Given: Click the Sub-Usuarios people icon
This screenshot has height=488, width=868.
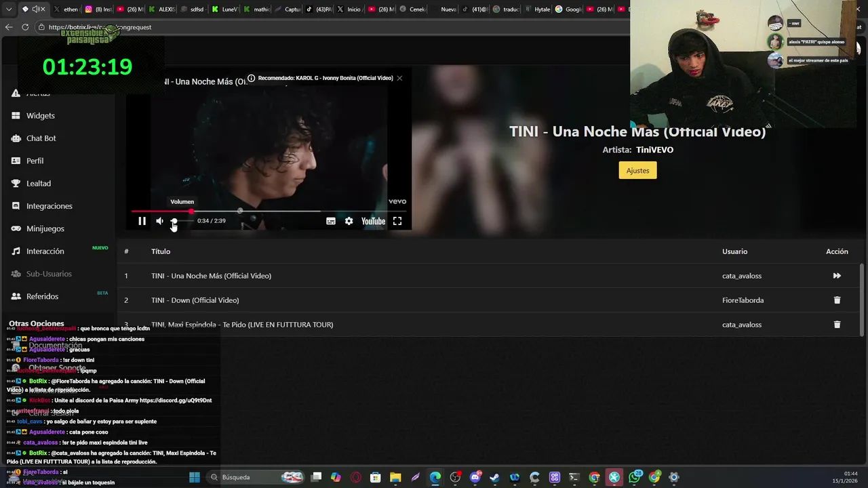Looking at the screenshot, I should (x=16, y=274).
